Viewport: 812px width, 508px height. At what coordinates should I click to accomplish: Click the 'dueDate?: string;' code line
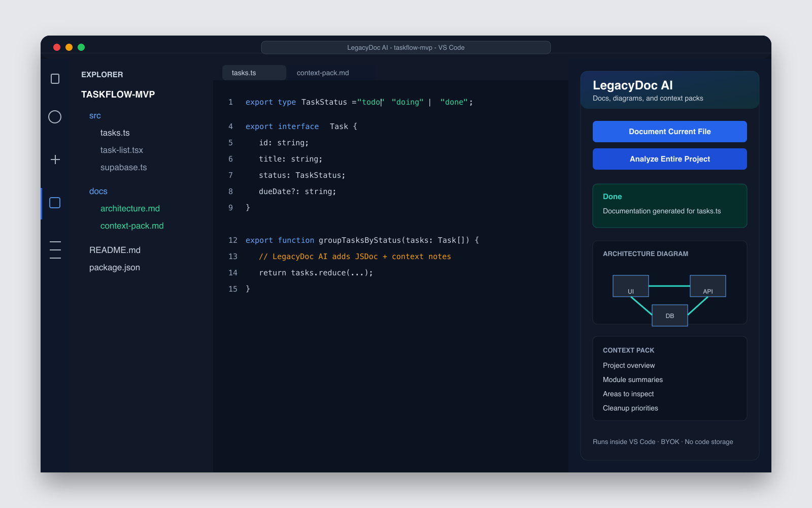[297, 192]
